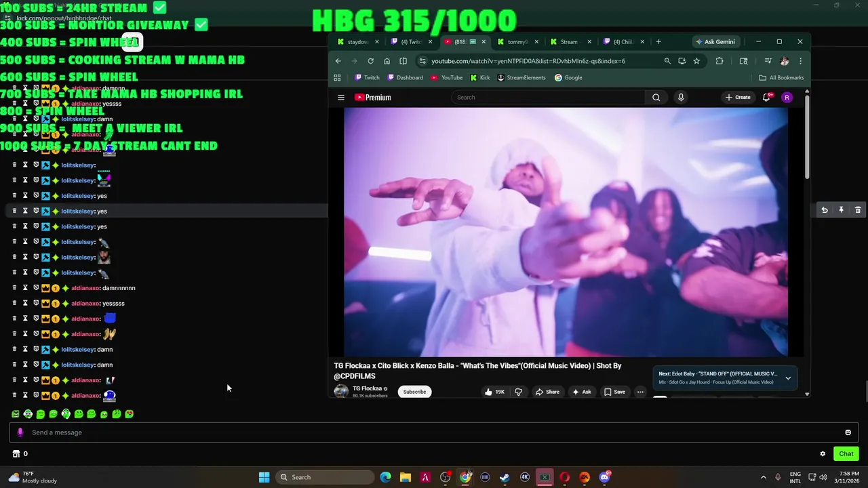Open more actions ellipsis under video
This screenshot has width=868, height=488.
tap(639, 392)
